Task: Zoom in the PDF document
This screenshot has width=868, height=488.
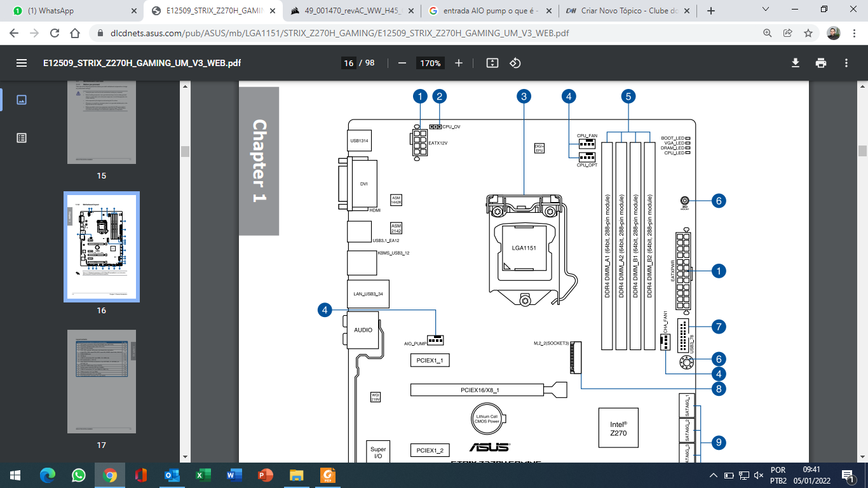Action: click(459, 63)
